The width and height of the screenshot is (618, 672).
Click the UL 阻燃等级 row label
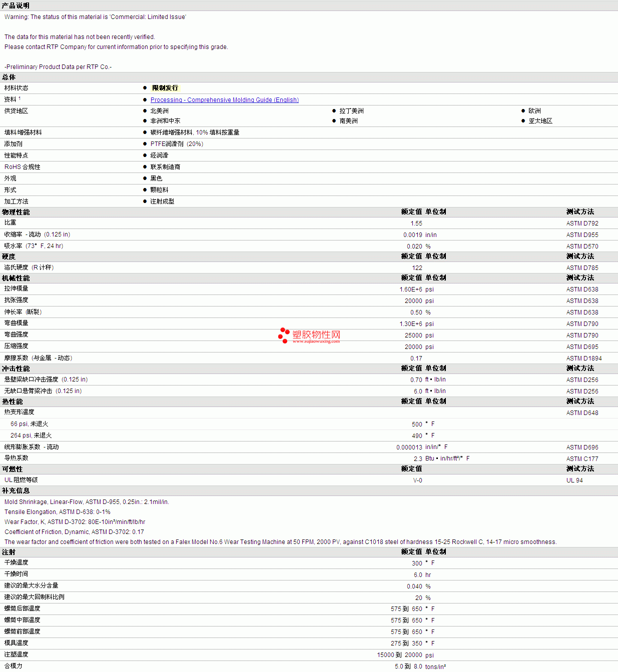21,480
